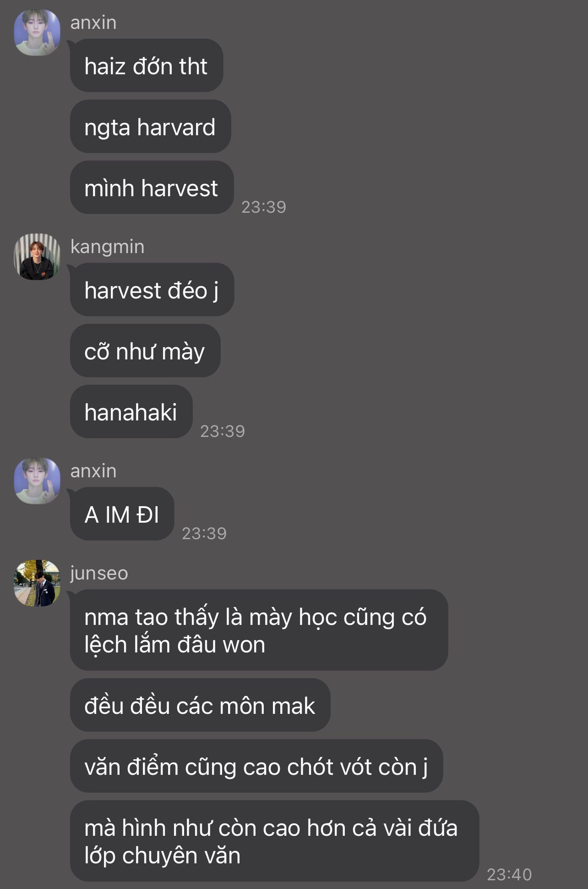
Task: Open junseo's profile avatar
Action: 37,583
